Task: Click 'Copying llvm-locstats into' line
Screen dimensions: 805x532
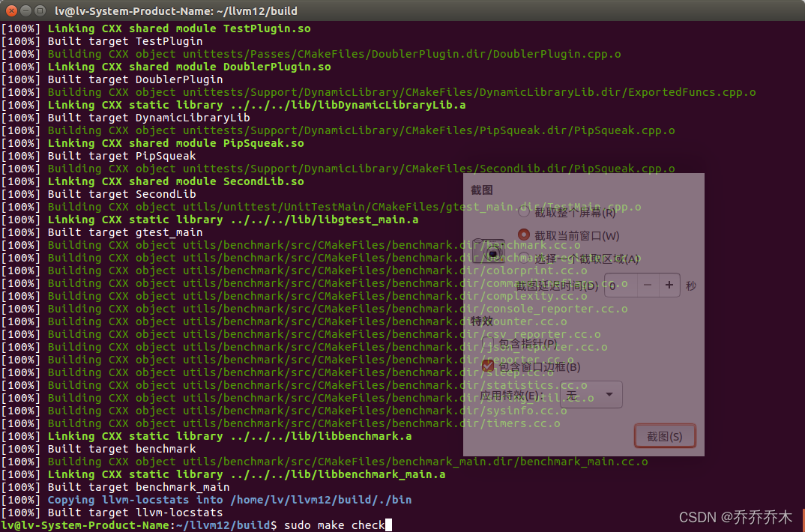Action: (x=206, y=499)
